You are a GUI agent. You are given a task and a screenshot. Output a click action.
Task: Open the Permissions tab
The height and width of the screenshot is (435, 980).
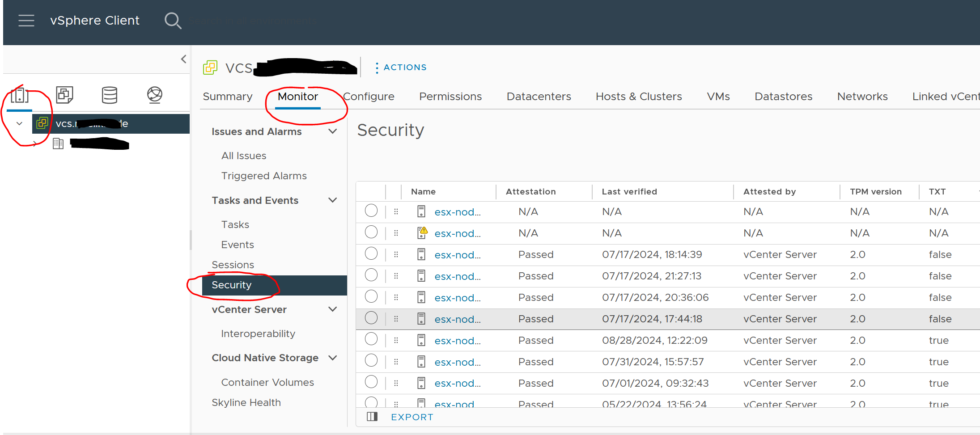450,97
